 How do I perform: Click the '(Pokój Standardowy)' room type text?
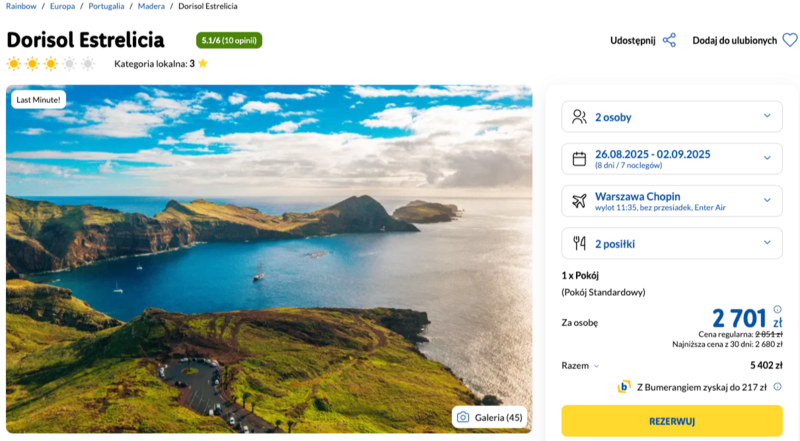pos(603,292)
